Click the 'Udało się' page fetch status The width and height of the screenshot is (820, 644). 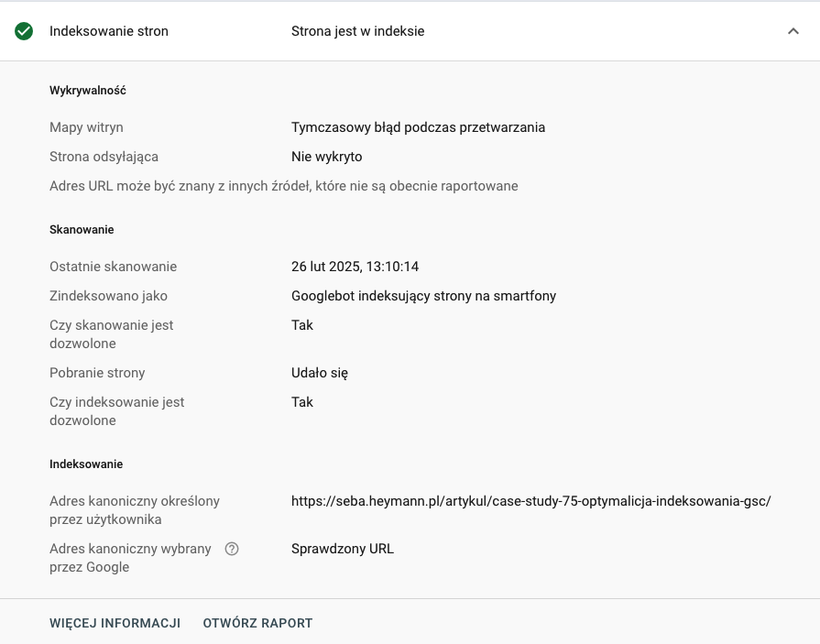[x=319, y=373]
